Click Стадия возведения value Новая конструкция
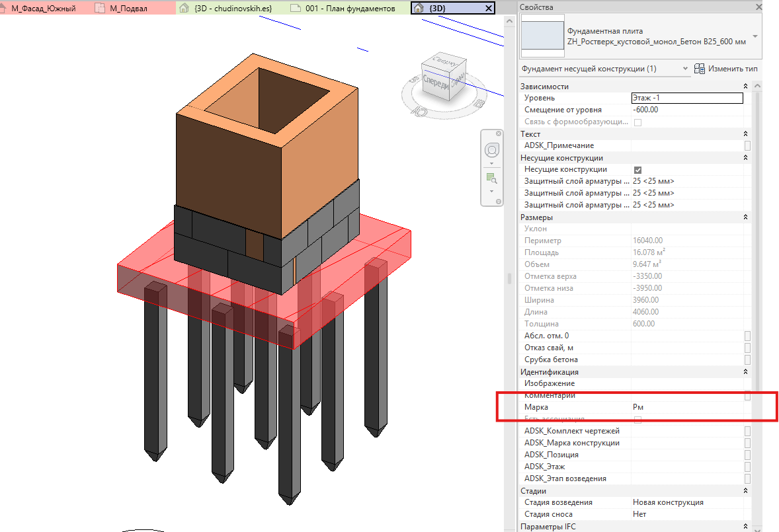Screen dimensions: 779x532 (x=687, y=503)
